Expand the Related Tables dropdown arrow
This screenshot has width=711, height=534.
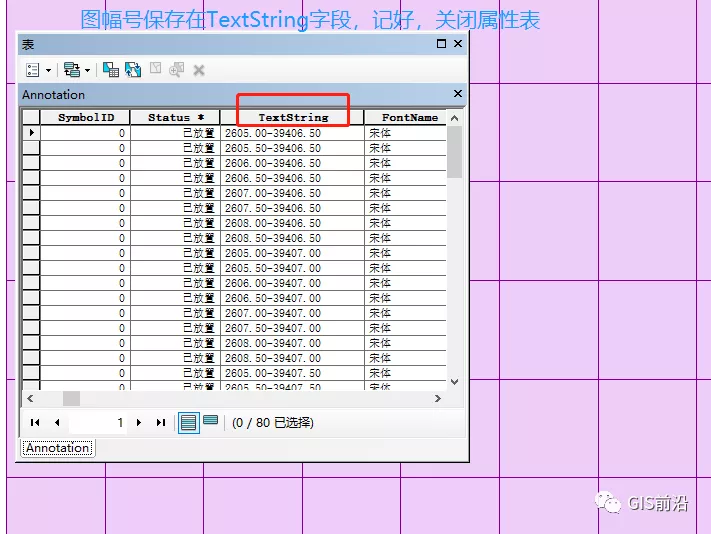(x=88, y=70)
